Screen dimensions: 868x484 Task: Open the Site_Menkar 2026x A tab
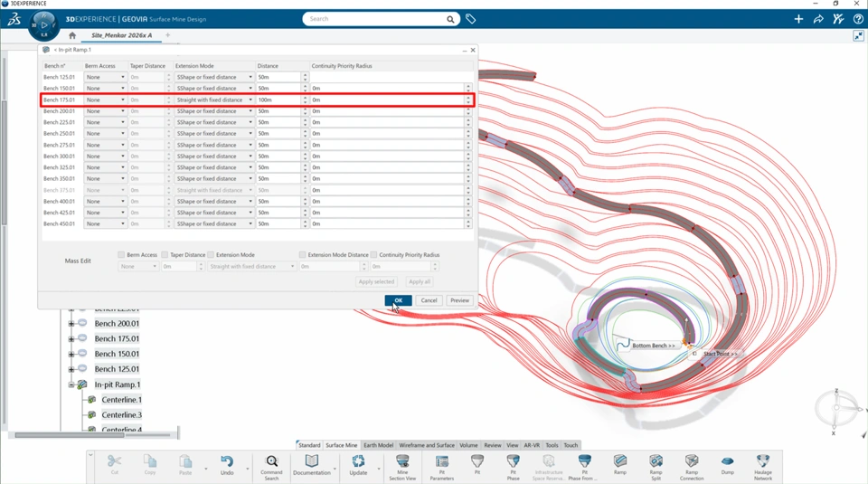pos(121,35)
